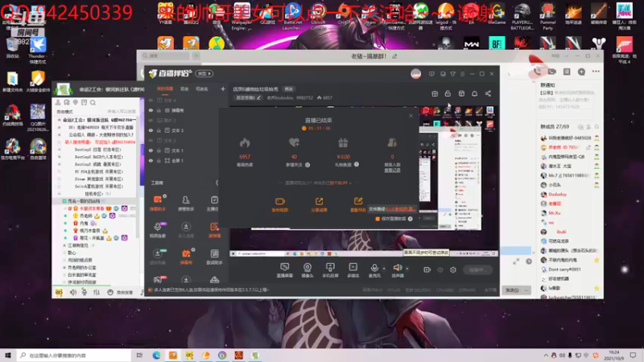The width and height of the screenshot is (644, 362).
Task: Add the 手机投屏 phone mirroring source
Action: tap(330, 270)
